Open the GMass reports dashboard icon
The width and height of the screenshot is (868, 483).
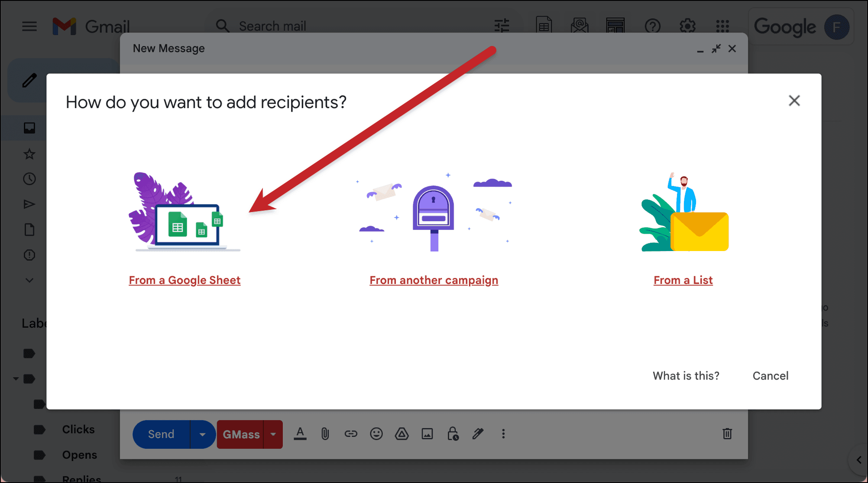click(615, 26)
